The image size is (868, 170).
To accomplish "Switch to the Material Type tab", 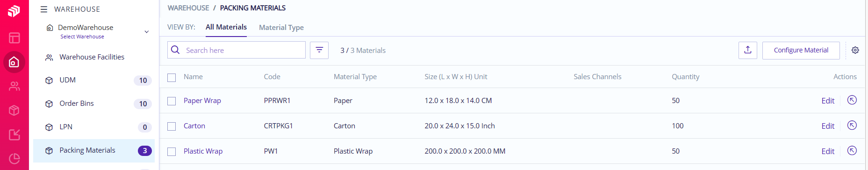I will coord(281,27).
